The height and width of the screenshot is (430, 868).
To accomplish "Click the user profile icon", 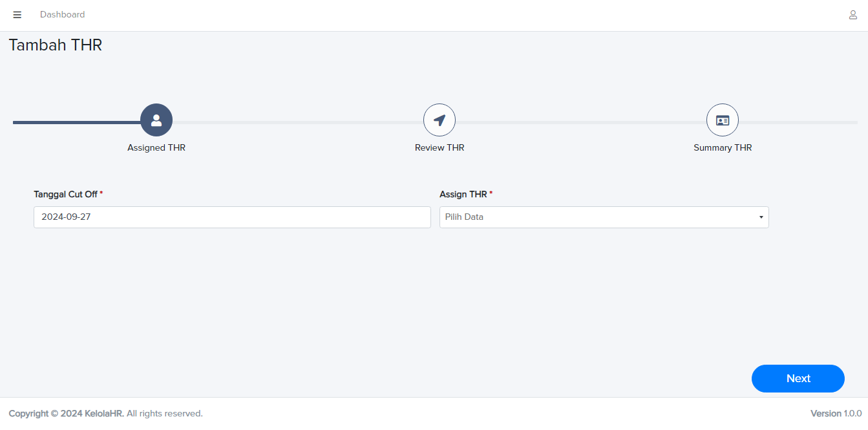I will pos(853,15).
